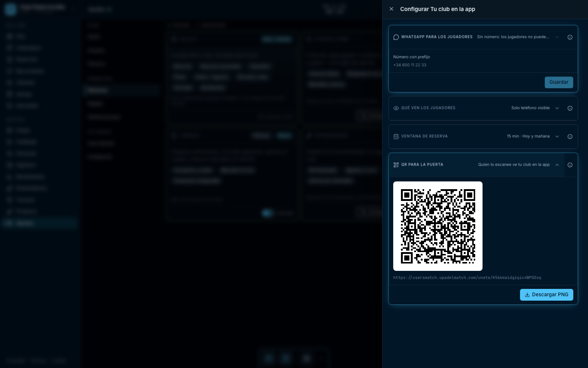Click the WhatsApp chat bubble icon
The width and height of the screenshot is (588, 368).
[x=396, y=37]
